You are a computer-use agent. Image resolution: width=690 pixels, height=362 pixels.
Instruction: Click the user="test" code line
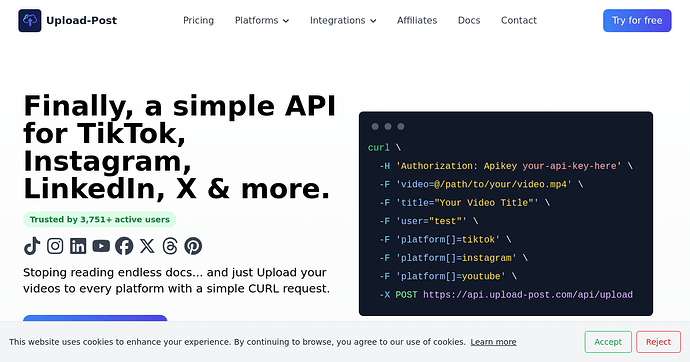[x=429, y=221]
